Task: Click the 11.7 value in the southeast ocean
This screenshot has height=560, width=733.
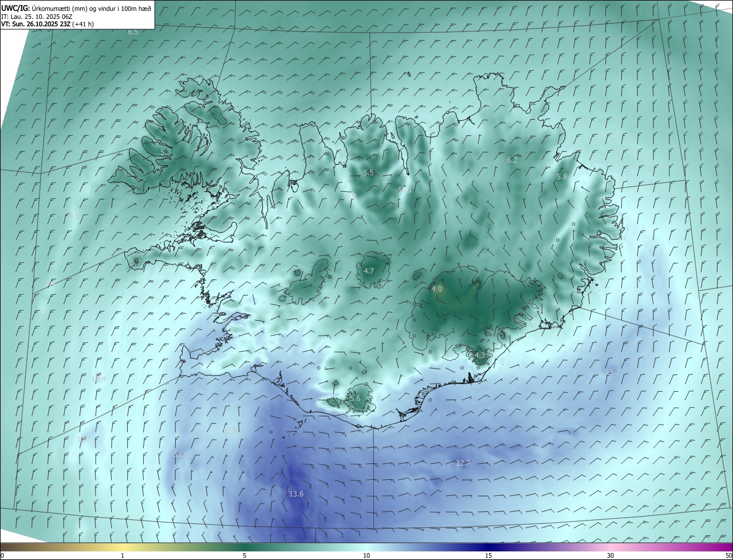Action: (613, 372)
